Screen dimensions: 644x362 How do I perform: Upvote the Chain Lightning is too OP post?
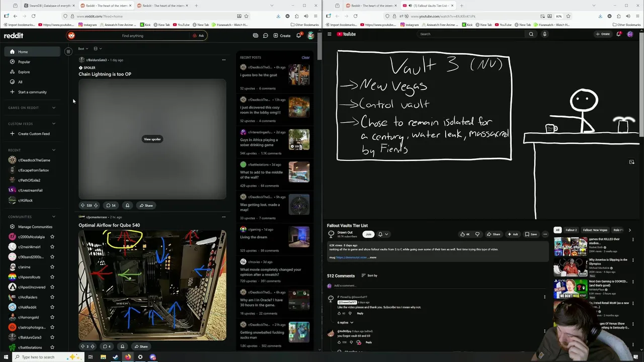tap(83, 205)
